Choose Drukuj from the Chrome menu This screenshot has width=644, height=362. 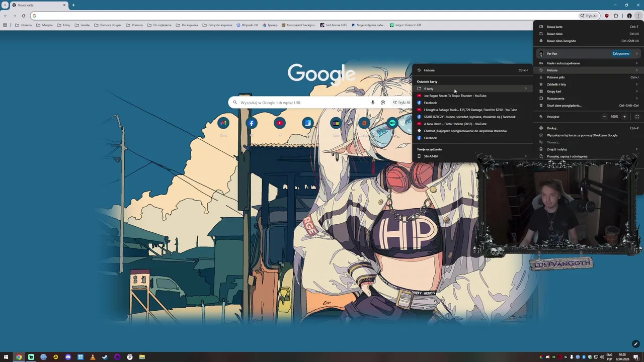(x=588, y=128)
